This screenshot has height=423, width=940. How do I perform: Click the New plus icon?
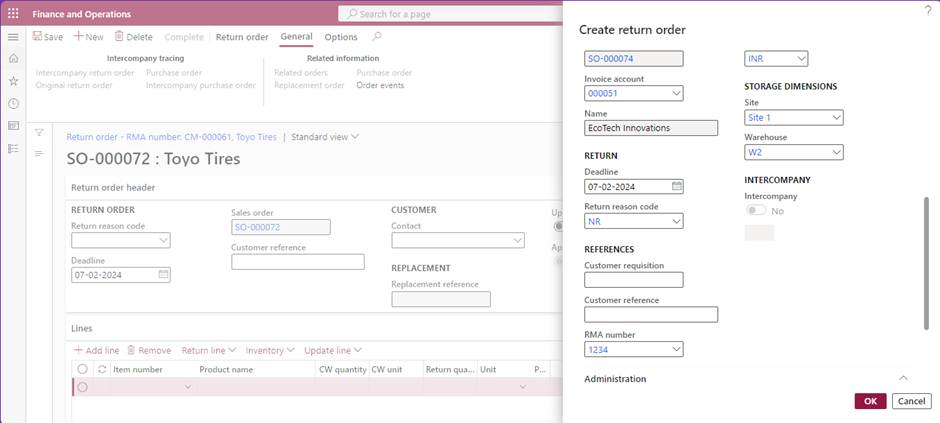click(x=78, y=37)
